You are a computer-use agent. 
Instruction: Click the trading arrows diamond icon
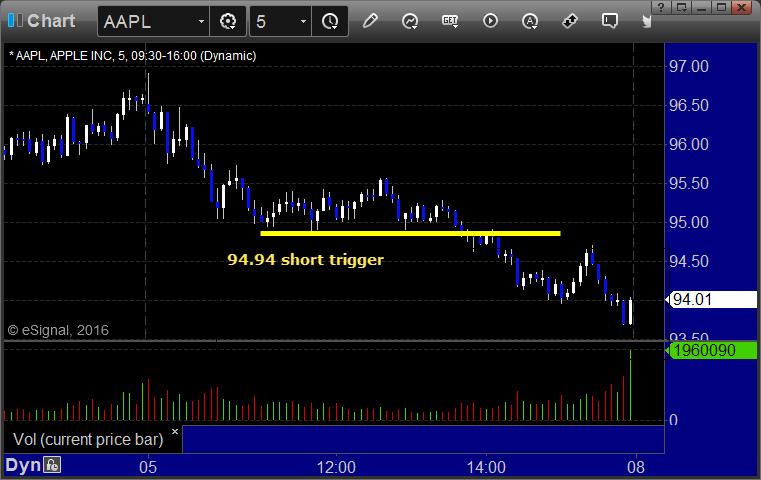click(x=569, y=21)
